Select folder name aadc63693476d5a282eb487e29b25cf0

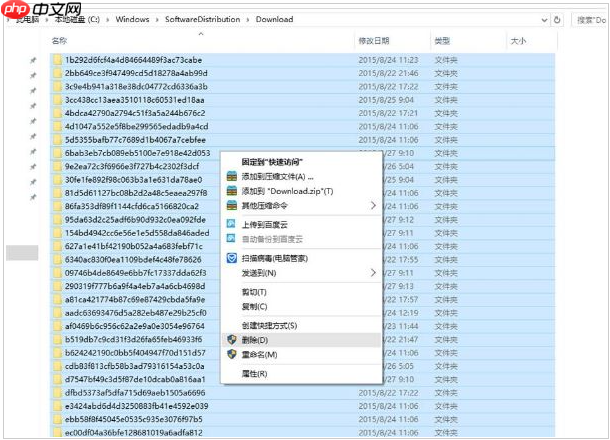click(135, 313)
